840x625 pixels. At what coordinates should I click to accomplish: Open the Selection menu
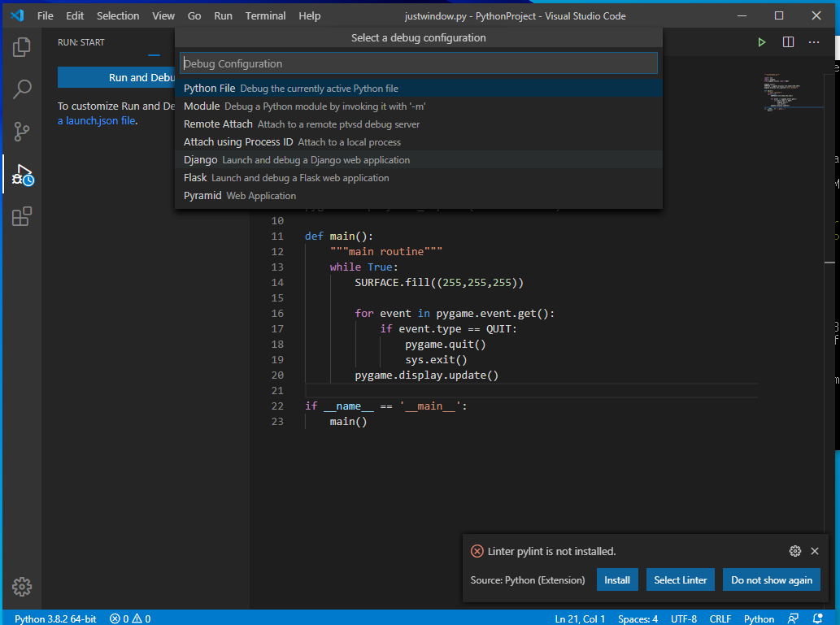[x=118, y=15]
